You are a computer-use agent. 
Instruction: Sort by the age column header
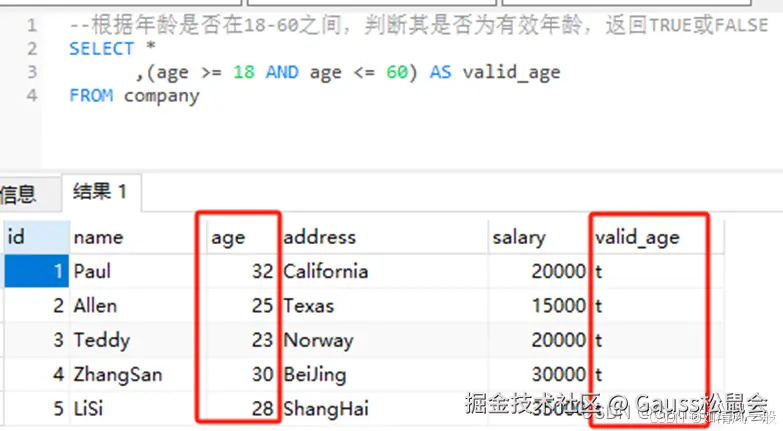click(x=241, y=237)
